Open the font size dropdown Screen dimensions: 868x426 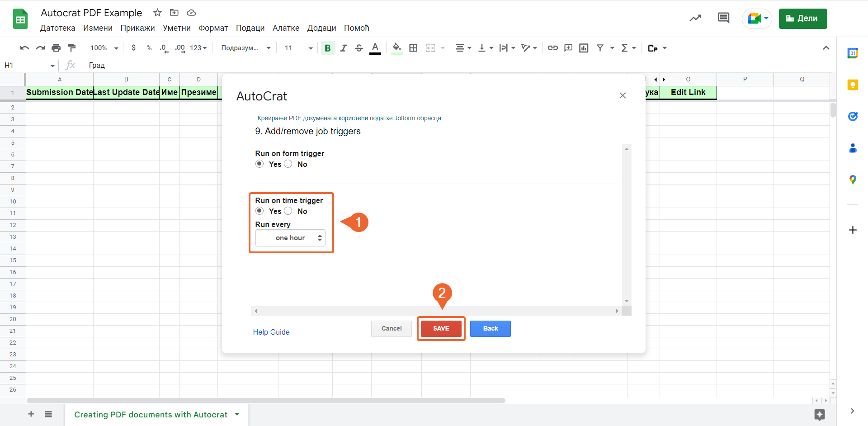[298, 48]
